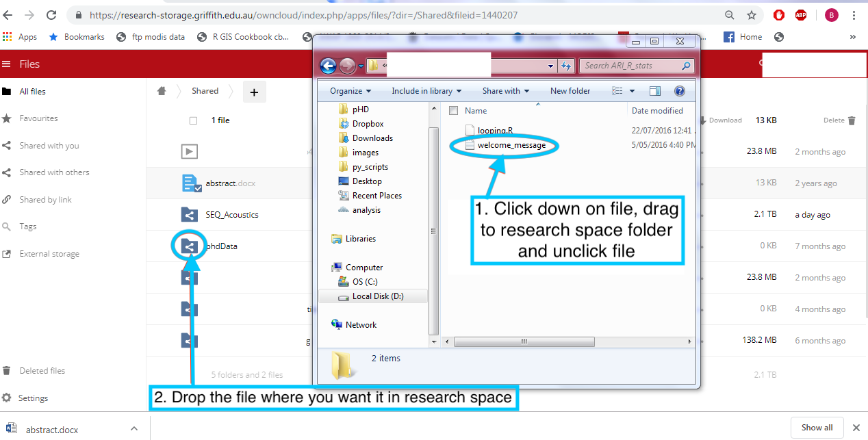
Task: Open Shared with you section
Action: click(x=49, y=146)
